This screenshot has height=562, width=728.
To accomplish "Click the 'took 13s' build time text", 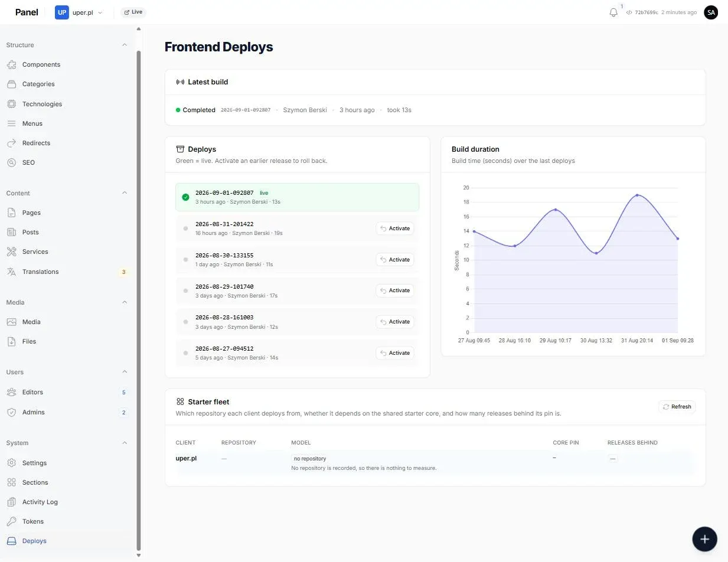I will coord(399,110).
